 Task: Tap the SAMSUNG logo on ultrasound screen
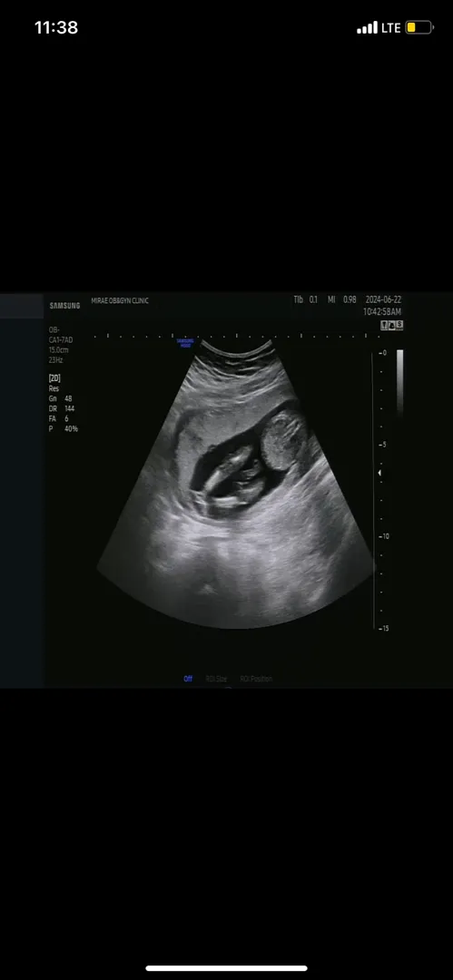(65, 306)
